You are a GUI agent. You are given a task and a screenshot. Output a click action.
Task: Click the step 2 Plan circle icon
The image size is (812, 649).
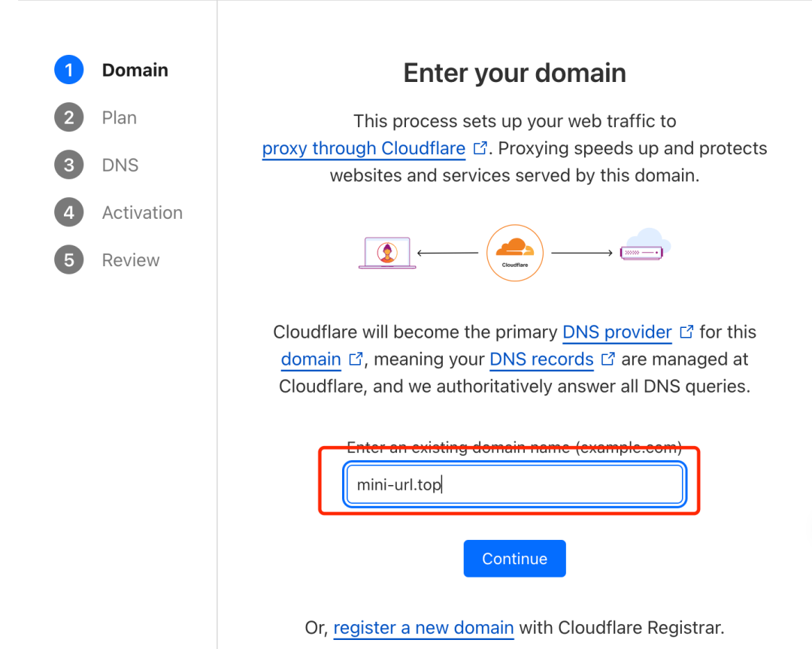point(69,117)
